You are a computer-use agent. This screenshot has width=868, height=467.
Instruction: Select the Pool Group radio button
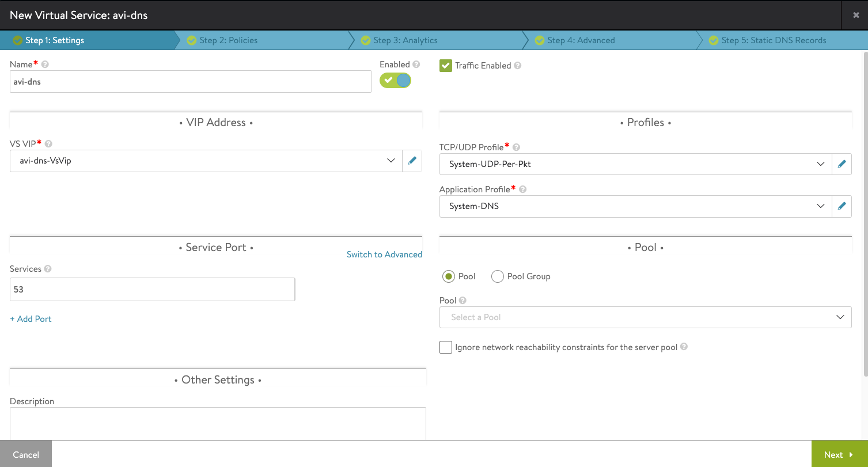pyautogui.click(x=498, y=276)
